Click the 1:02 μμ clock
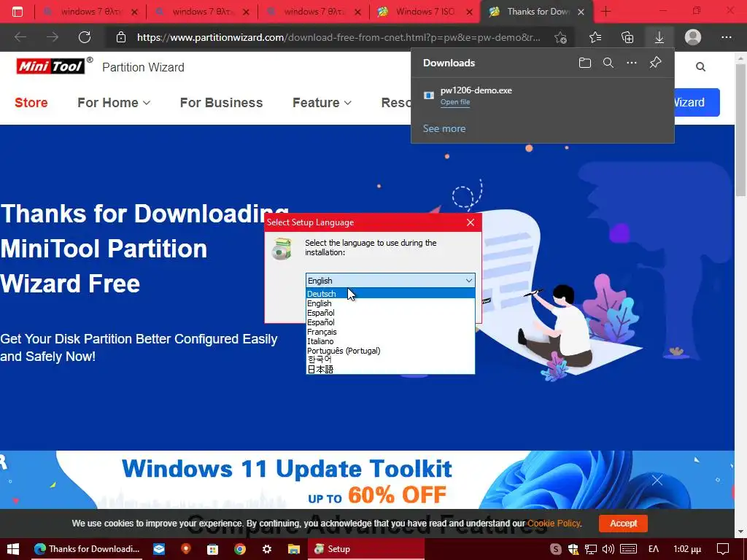747x560 pixels. point(687,549)
